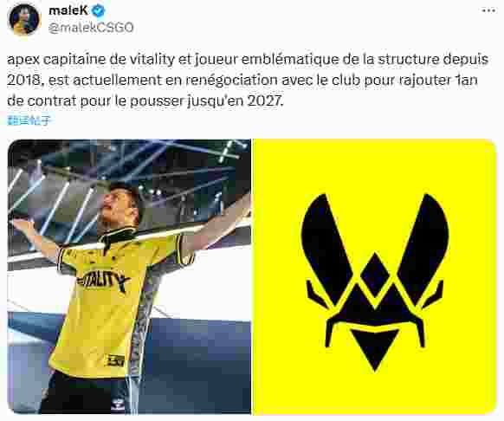
Task: Open maleK's profile avatar picture
Action: click(x=24, y=19)
